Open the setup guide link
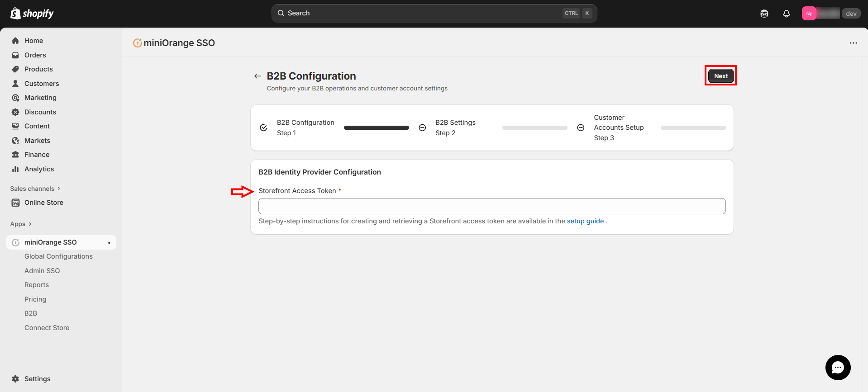868x392 pixels. (x=585, y=221)
